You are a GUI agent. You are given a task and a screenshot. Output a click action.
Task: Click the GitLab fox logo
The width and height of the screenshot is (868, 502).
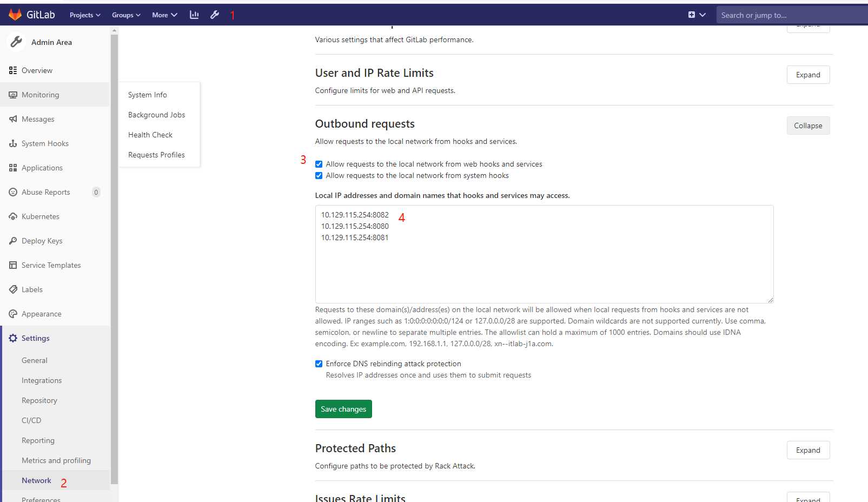(x=15, y=15)
